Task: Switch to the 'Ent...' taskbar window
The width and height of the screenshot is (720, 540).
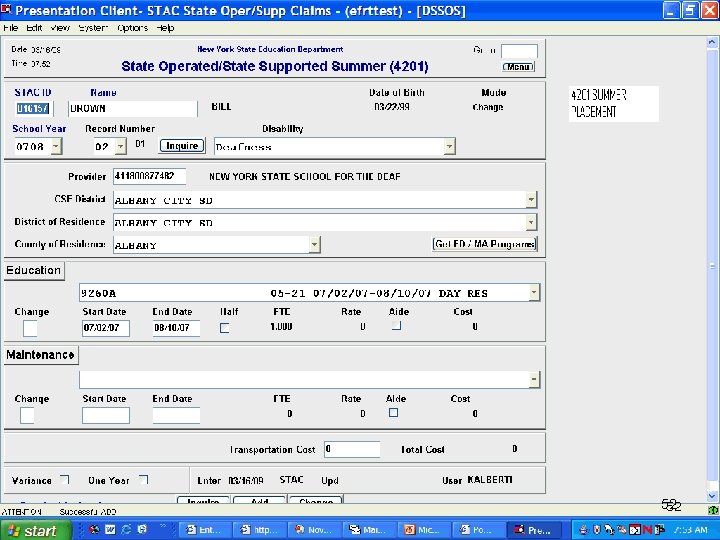Action: 205,529
